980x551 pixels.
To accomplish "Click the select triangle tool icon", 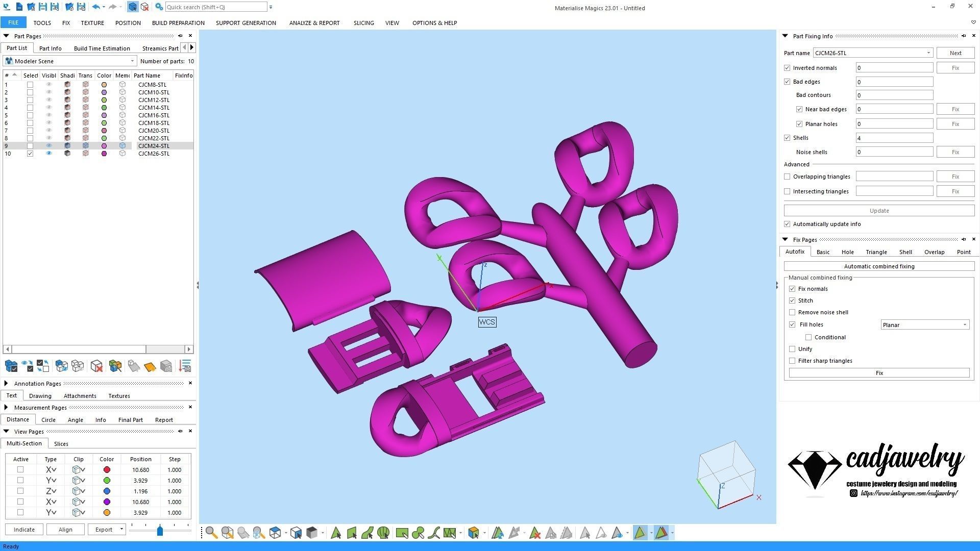I will [335, 533].
